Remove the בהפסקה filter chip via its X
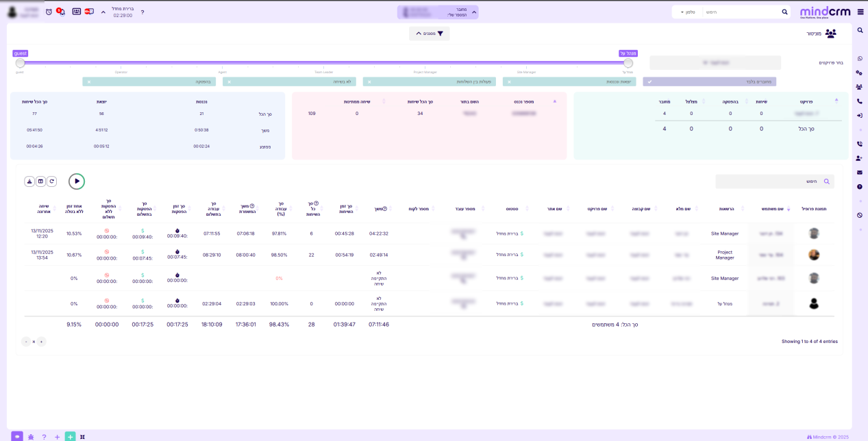Image resolution: width=868 pixels, height=441 pixels. point(89,81)
